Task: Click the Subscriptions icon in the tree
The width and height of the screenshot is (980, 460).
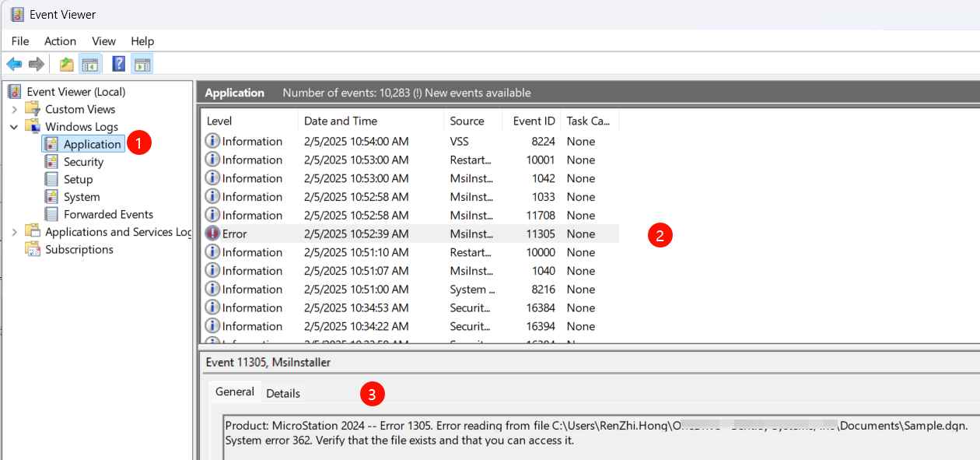Action: click(x=33, y=249)
